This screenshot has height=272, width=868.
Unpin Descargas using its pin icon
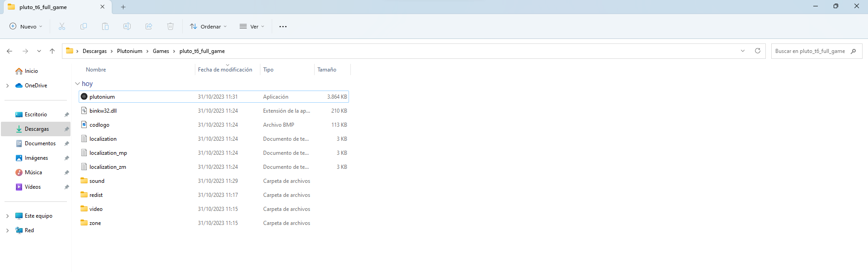(67, 129)
